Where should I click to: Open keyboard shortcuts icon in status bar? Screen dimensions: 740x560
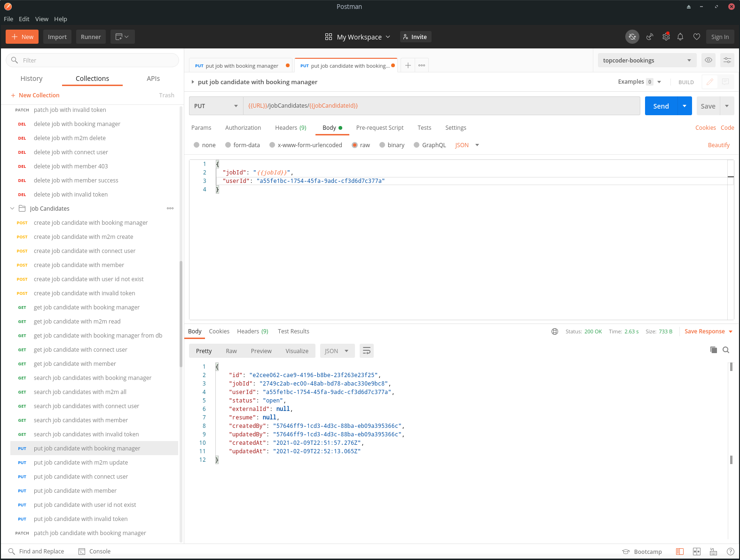(x=713, y=552)
